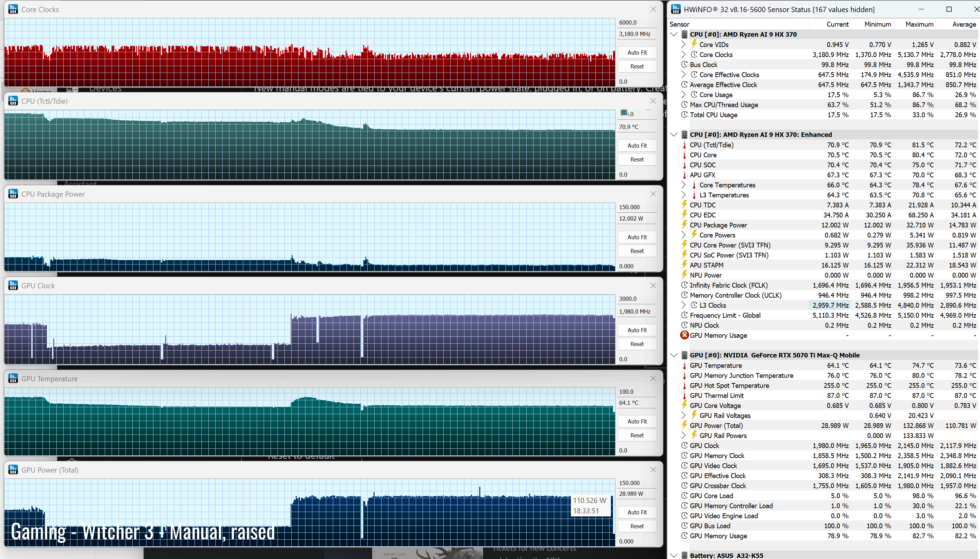Click Reset in the GPU Power (Total) window
The height and width of the screenshot is (559, 980).
637,527
